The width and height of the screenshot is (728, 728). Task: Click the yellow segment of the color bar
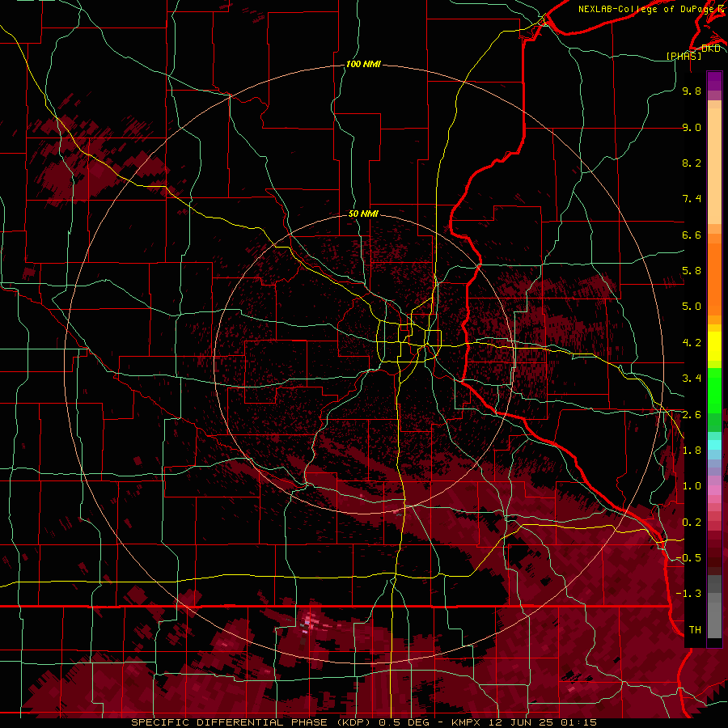714,346
